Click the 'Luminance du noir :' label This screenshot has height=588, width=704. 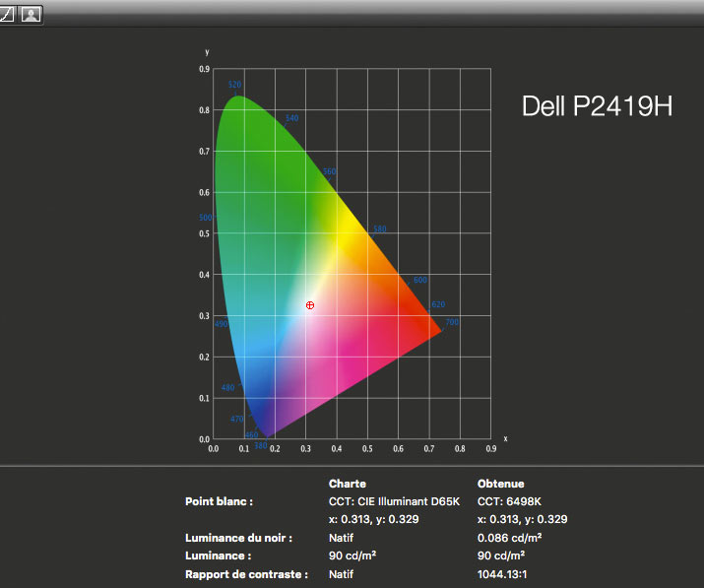[x=238, y=538]
